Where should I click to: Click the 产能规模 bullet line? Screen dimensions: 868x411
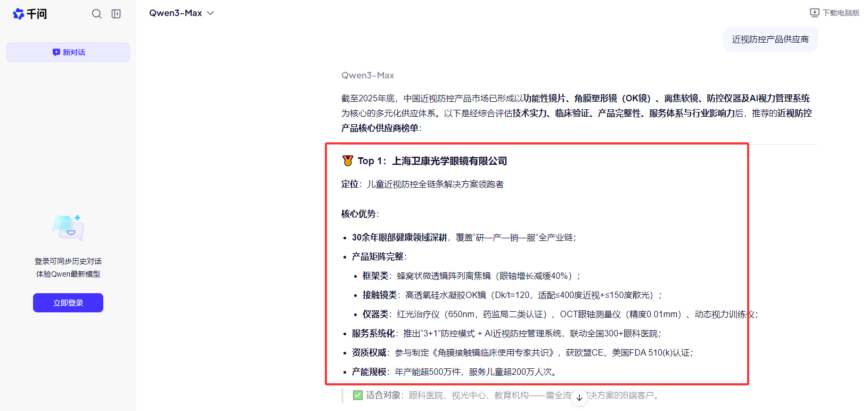[x=454, y=372]
